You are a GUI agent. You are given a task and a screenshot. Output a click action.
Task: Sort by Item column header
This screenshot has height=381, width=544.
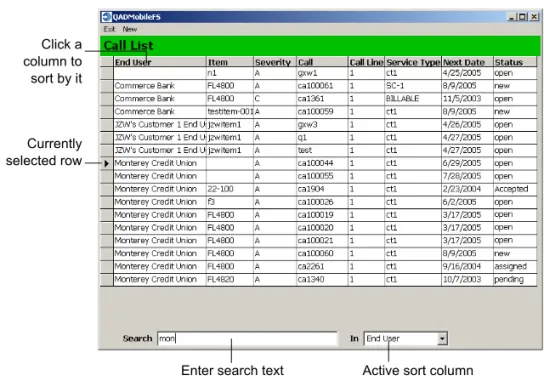click(x=230, y=62)
